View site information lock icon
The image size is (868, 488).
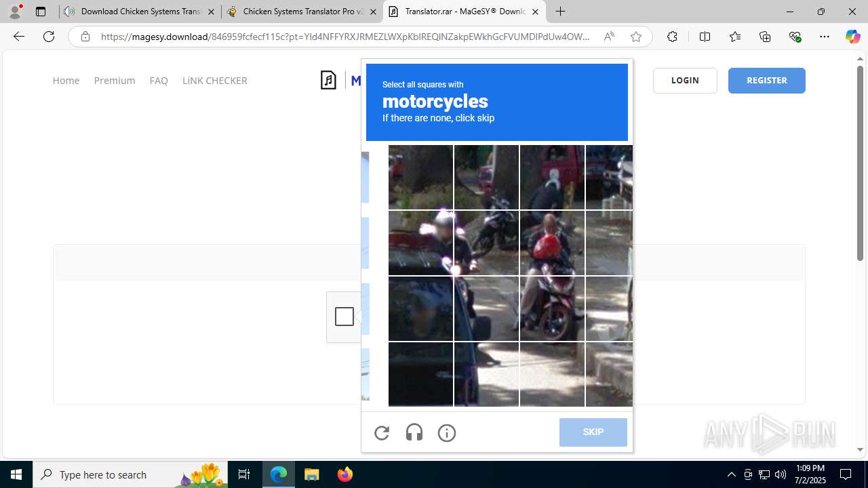pyautogui.click(x=85, y=37)
